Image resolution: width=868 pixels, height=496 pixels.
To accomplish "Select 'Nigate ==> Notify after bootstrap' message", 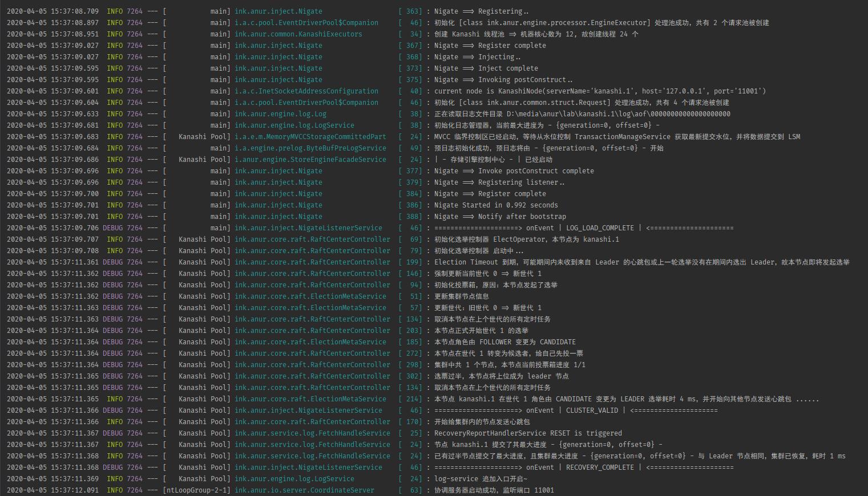I will [x=500, y=217].
